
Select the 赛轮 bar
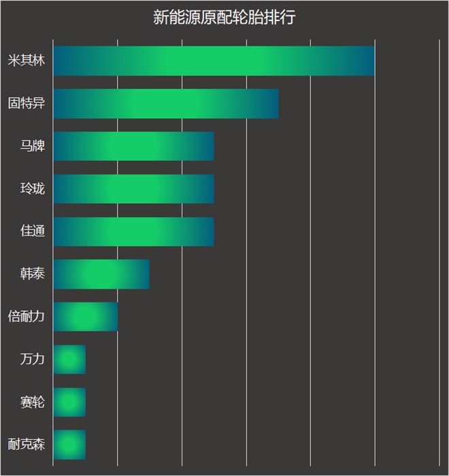pos(69,402)
